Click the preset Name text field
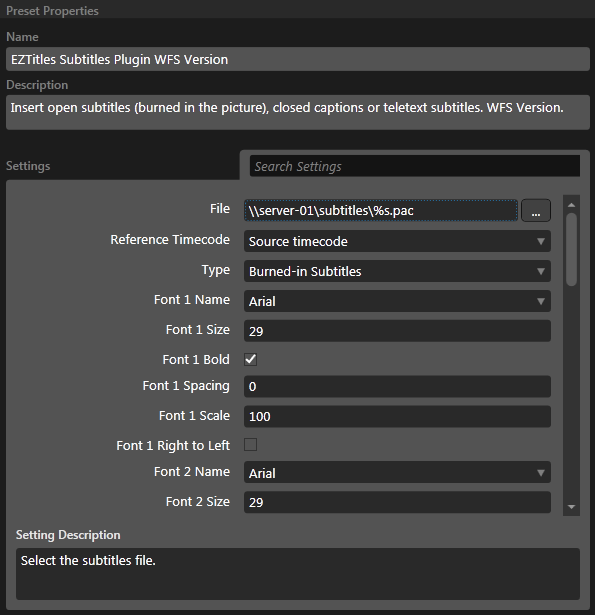This screenshot has width=595, height=615. (x=298, y=59)
